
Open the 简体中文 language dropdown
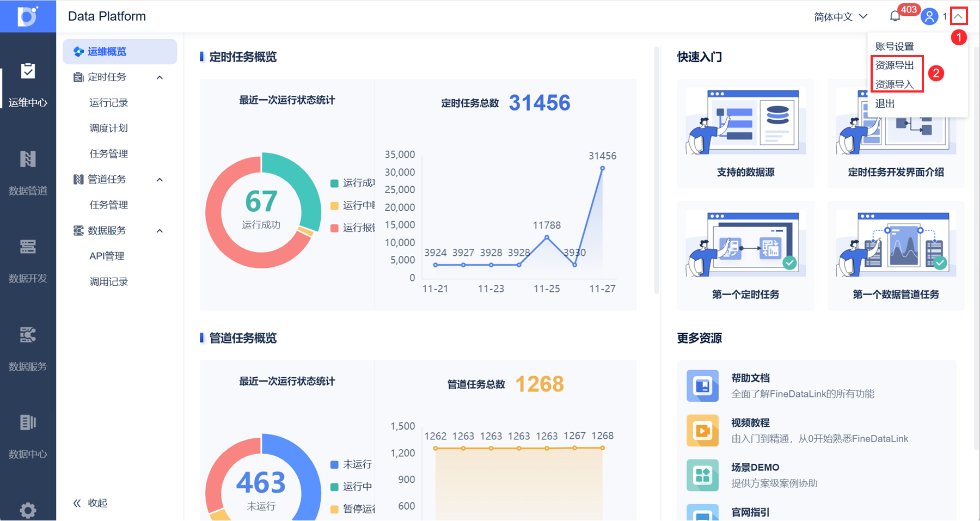pos(841,17)
